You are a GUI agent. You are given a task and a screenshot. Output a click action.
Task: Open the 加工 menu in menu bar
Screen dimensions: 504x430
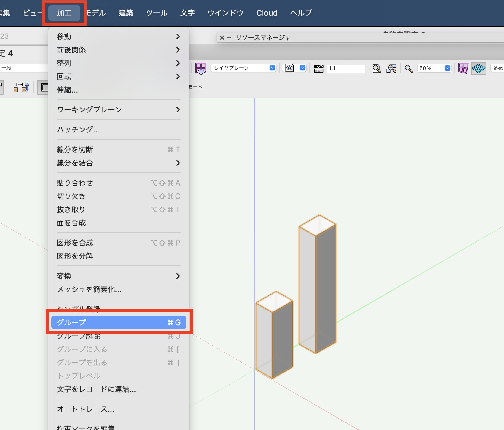click(64, 13)
